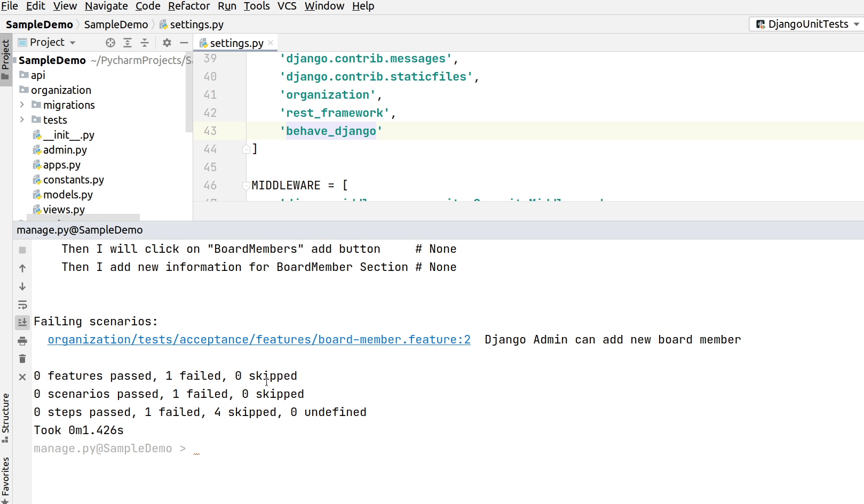Expand the tests folder
The width and height of the screenshot is (864, 504).
tap(21, 120)
